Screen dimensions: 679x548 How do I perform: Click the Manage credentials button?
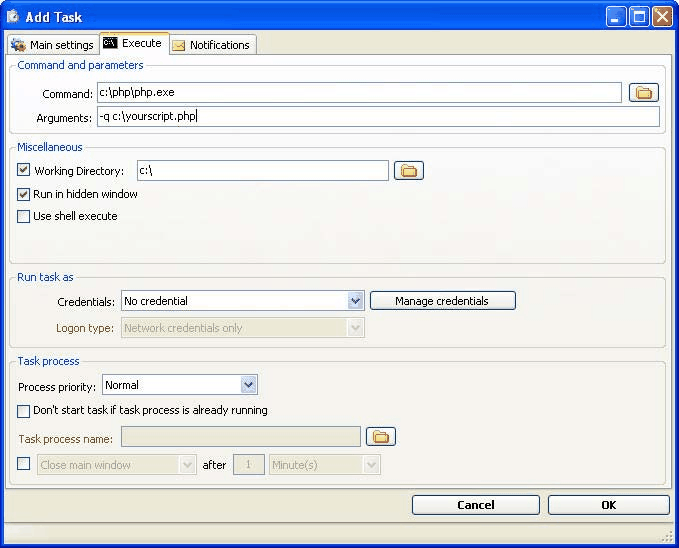point(442,300)
